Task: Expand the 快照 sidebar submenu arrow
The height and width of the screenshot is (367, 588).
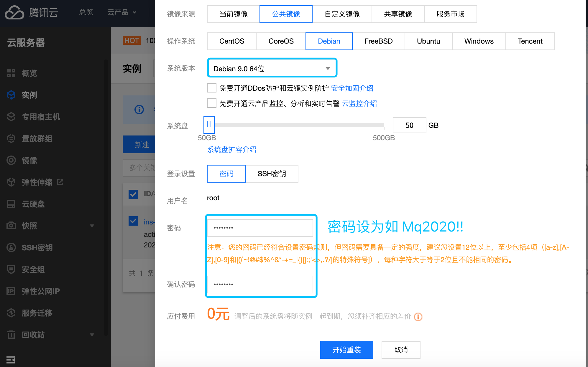Action: tap(92, 226)
